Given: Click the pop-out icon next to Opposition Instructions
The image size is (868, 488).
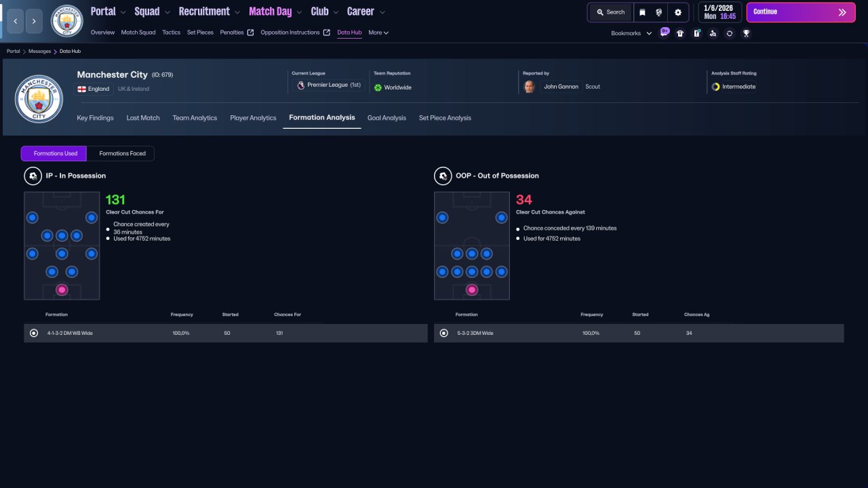Looking at the screenshot, I should point(326,33).
